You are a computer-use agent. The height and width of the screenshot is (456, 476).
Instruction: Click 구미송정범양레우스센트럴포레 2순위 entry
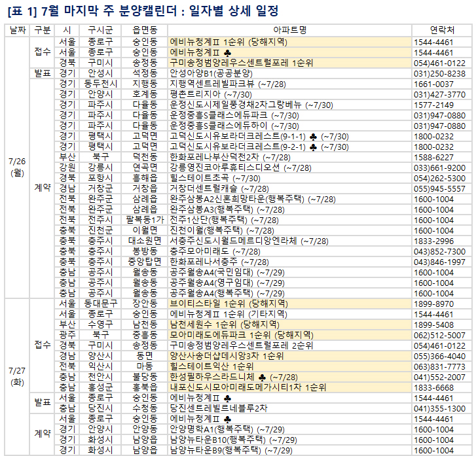click(242, 345)
